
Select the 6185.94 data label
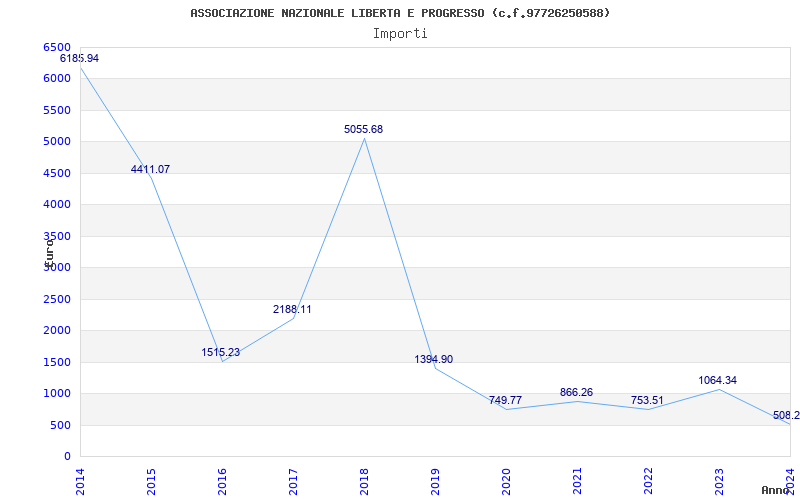(80, 59)
